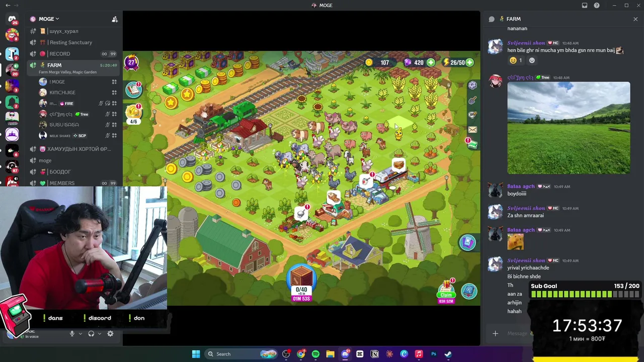Open the game settings gear icon
Viewport: 644px width, 362px height.
(472, 85)
